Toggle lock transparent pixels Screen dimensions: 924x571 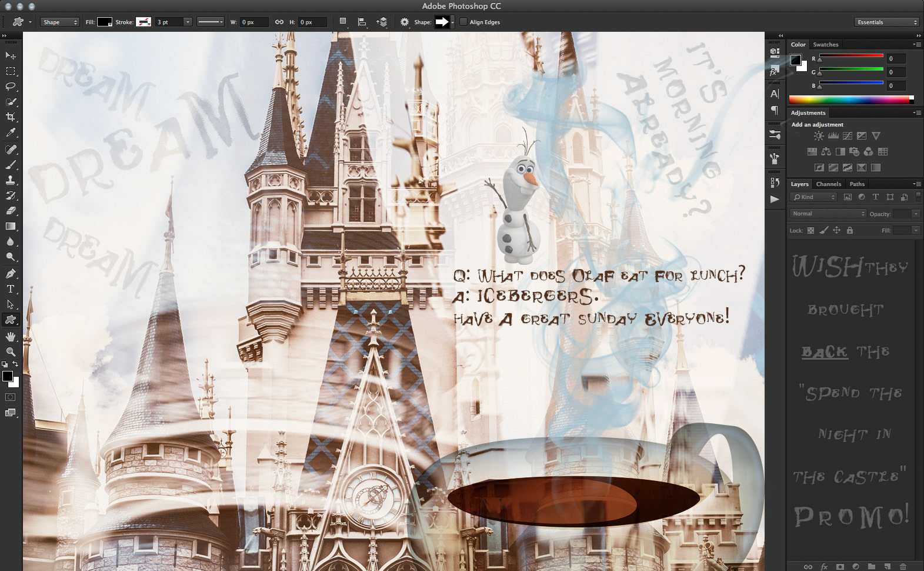(810, 230)
